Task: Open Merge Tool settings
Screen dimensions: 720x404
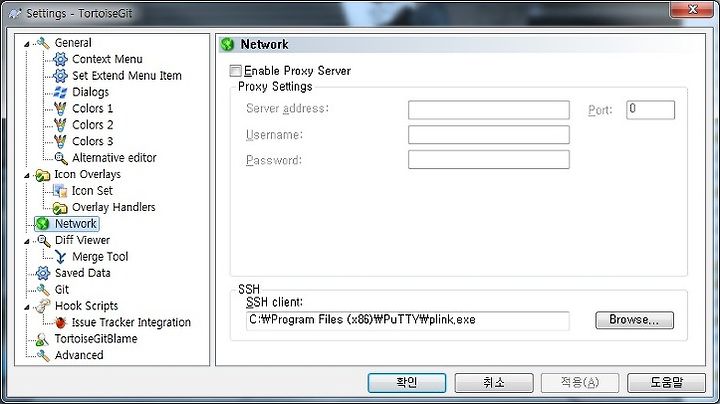Action: (x=100, y=257)
